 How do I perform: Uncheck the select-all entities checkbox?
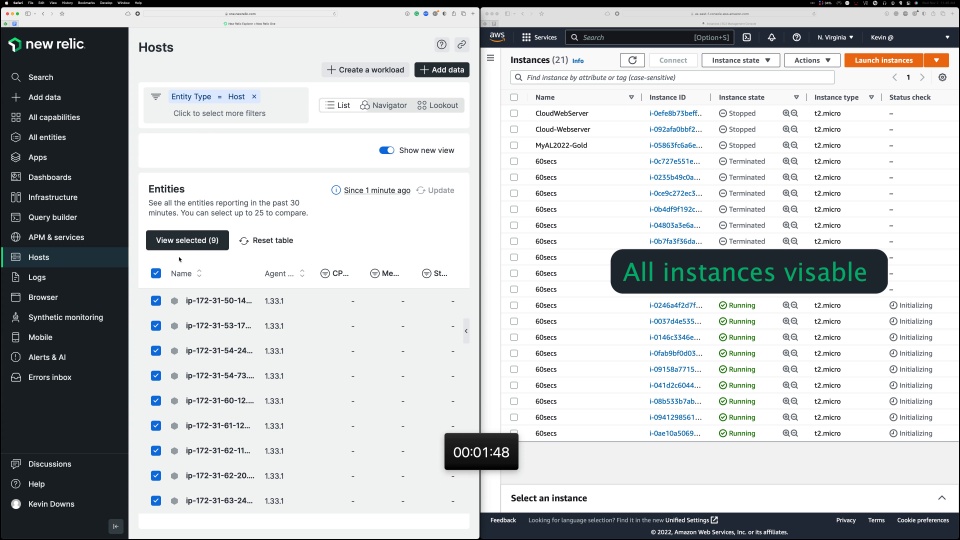156,273
